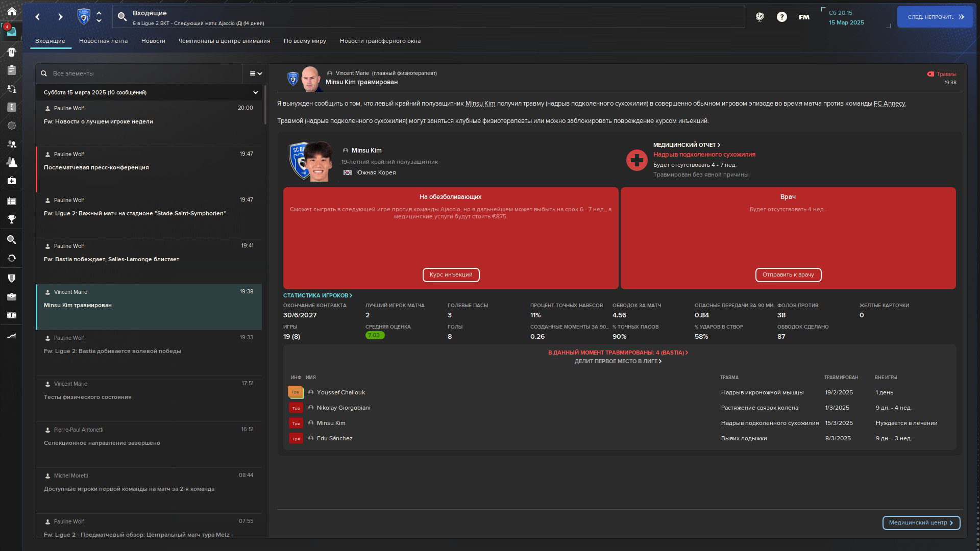Open the Статистика игроков link

[x=317, y=295]
